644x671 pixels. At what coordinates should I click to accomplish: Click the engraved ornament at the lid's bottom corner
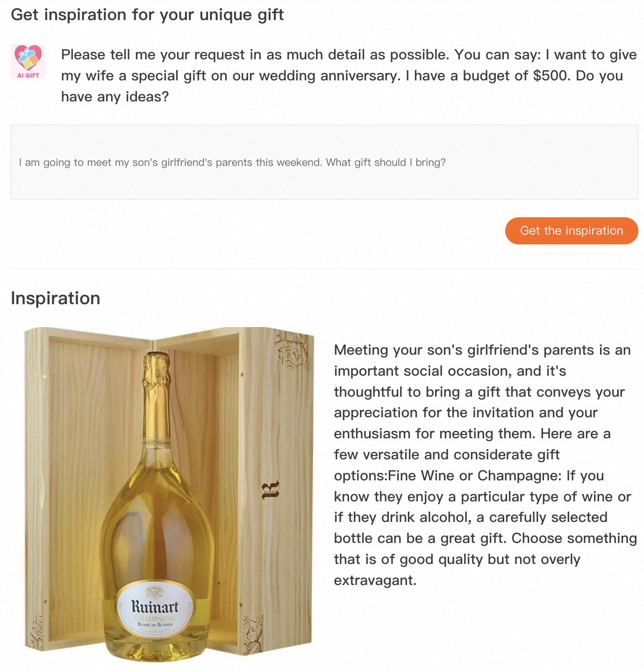click(x=253, y=633)
